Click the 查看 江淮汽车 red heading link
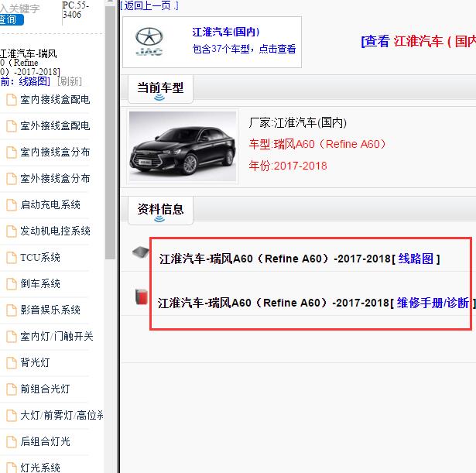Image resolution: width=476 pixels, height=473 pixels. (418, 41)
